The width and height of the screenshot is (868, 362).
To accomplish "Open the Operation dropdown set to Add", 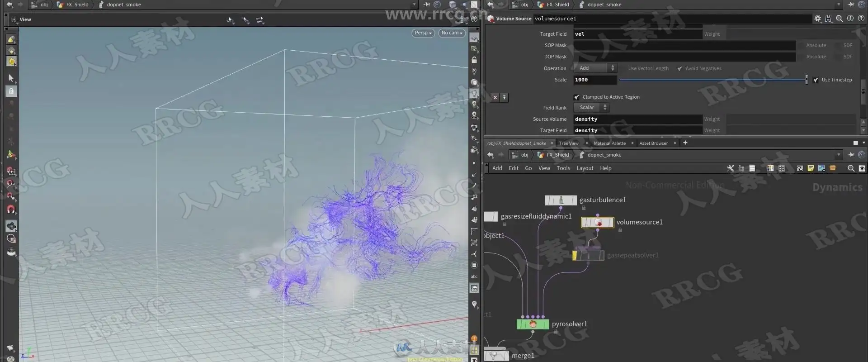I will [x=595, y=68].
